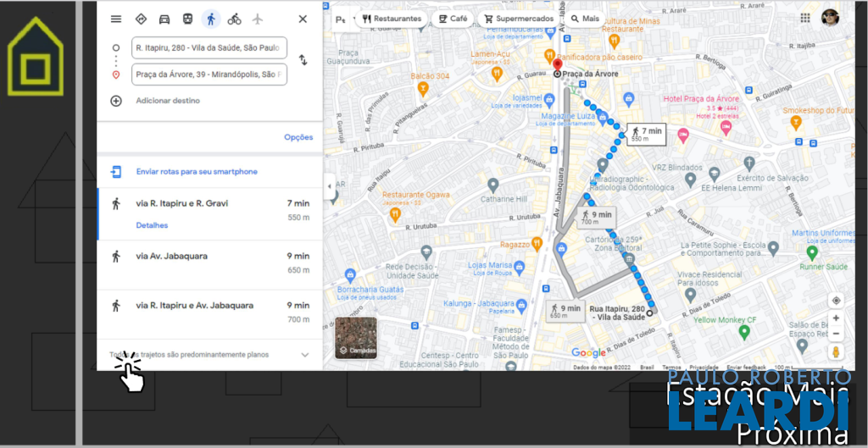The width and height of the screenshot is (868, 448).
Task: Edit origin field R. Itapiru, 280
Action: [209, 47]
